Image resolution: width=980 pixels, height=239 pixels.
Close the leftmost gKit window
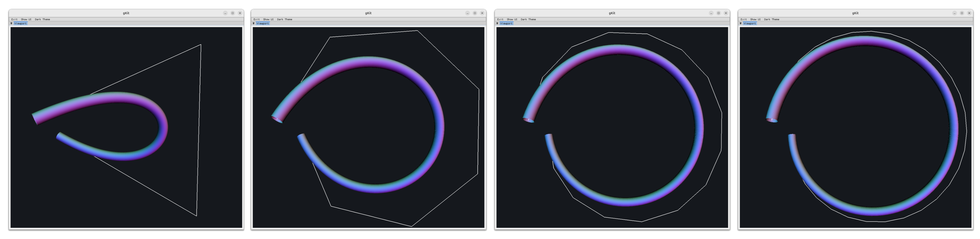[x=240, y=13]
